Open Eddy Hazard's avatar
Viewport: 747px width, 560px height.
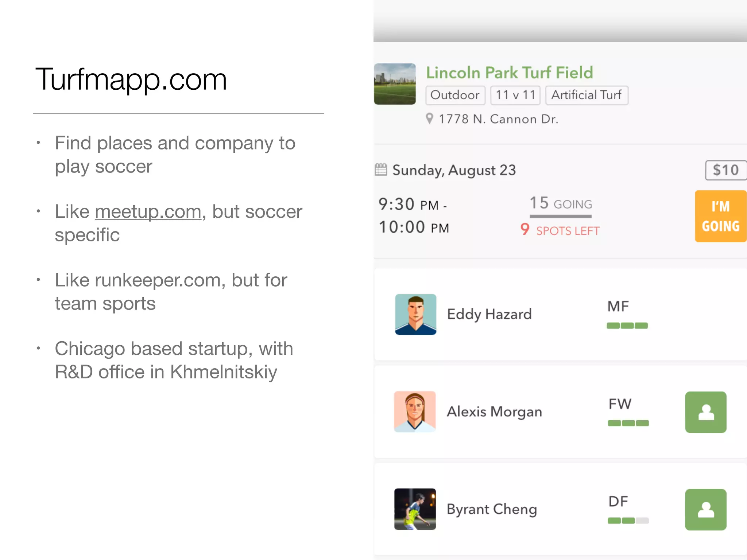pyautogui.click(x=415, y=314)
